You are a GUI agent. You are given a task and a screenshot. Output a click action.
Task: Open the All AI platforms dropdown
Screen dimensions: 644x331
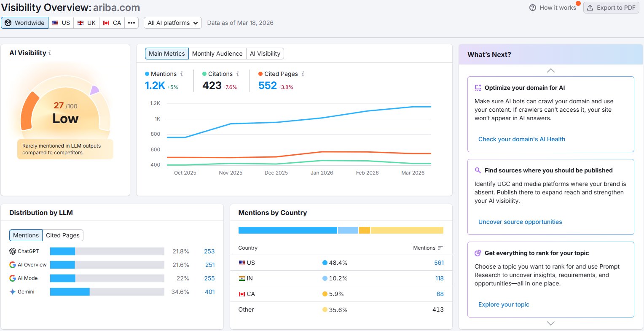point(173,23)
